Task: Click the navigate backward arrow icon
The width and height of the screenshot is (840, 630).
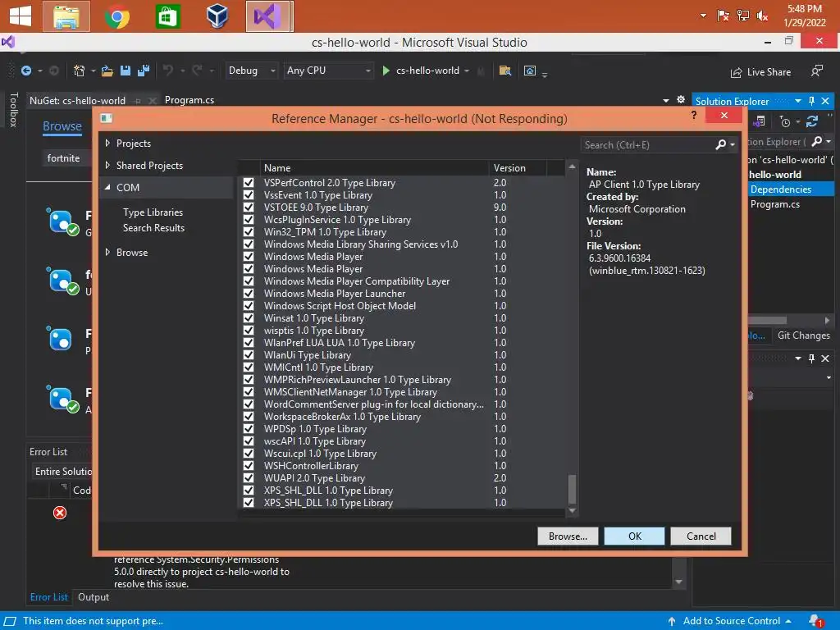Action: [25, 71]
